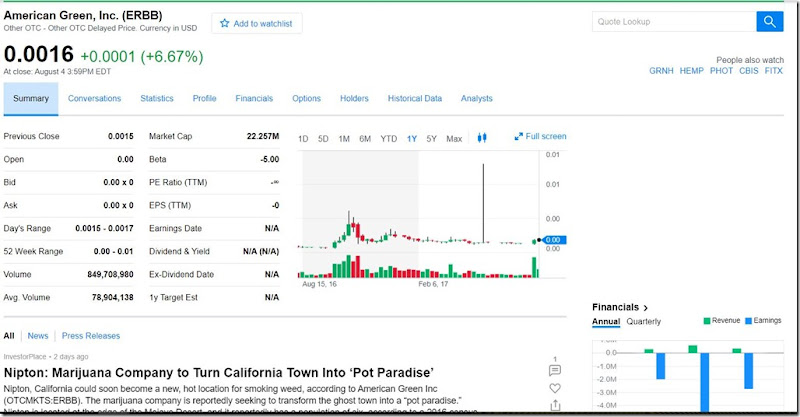The height and width of the screenshot is (417, 800).
Task: Open the HEMP ticker link
Action: click(691, 71)
